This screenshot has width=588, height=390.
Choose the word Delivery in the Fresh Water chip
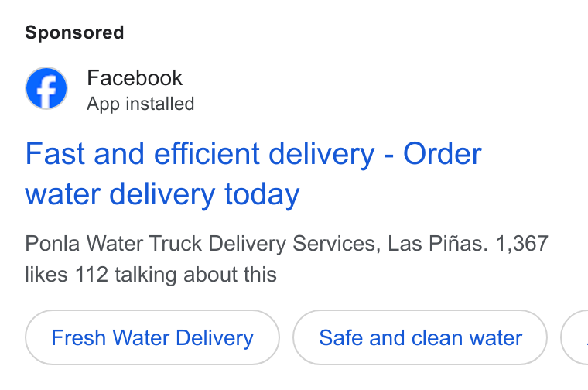tap(214, 338)
